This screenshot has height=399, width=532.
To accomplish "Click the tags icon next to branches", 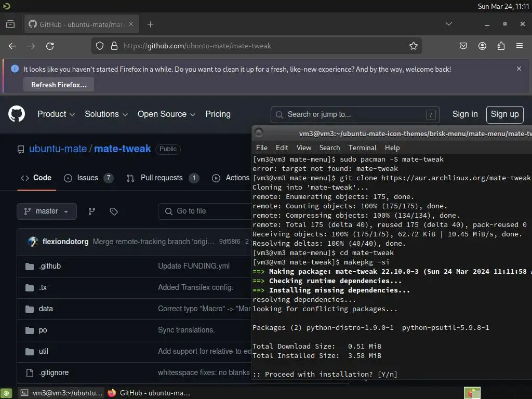I will [114, 211].
